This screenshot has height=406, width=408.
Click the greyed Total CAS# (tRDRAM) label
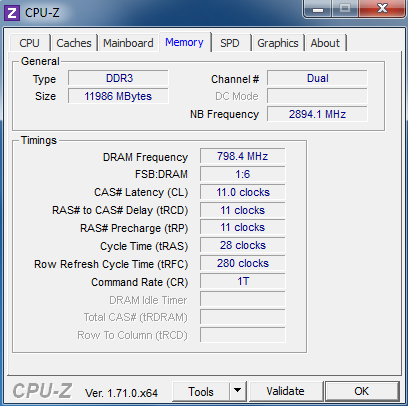point(135,317)
